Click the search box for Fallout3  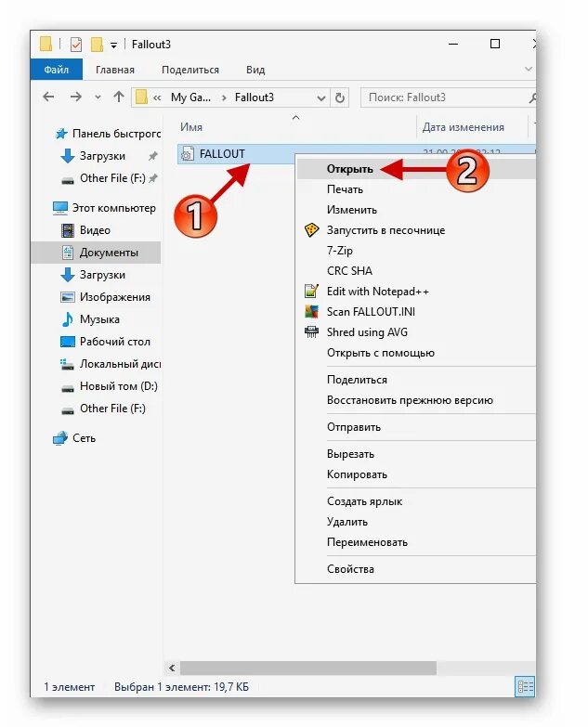(448, 97)
